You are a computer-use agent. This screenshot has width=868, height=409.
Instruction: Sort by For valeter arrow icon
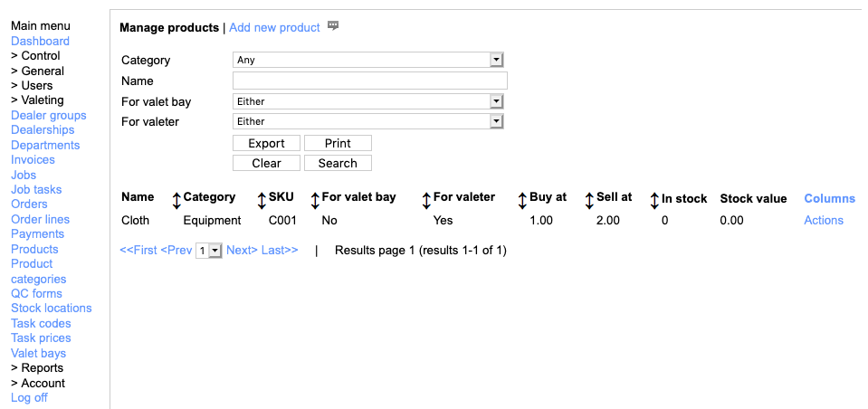coord(522,202)
